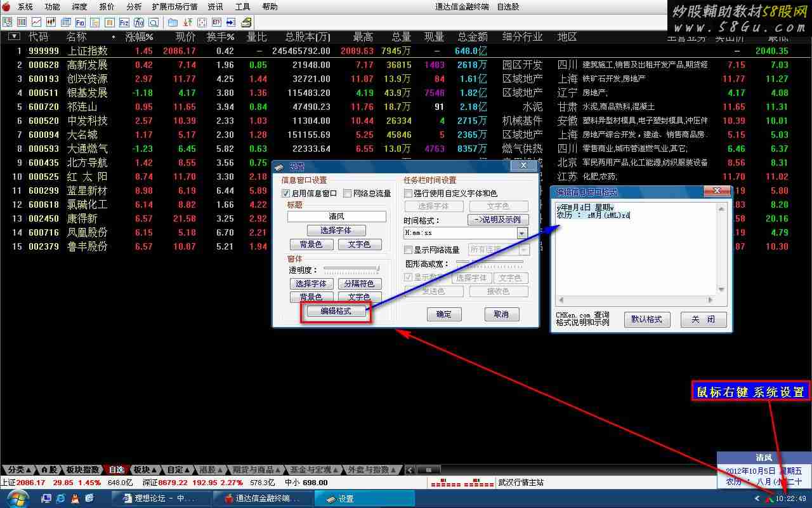Image resolution: width=812 pixels, height=508 pixels.
Task: Launch Internet Explorer from quick launch
Action: 61,498
